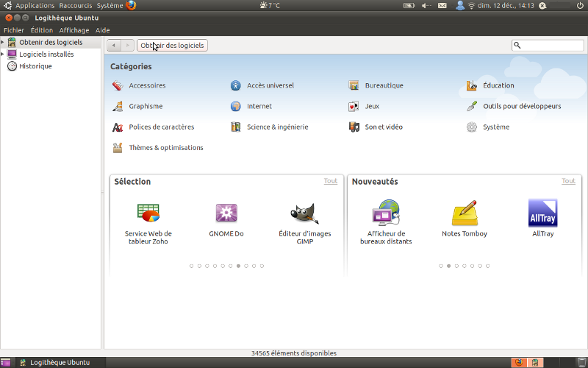The width and height of the screenshot is (588, 368).
Task: Open the Internet globe icon
Action: [235, 106]
